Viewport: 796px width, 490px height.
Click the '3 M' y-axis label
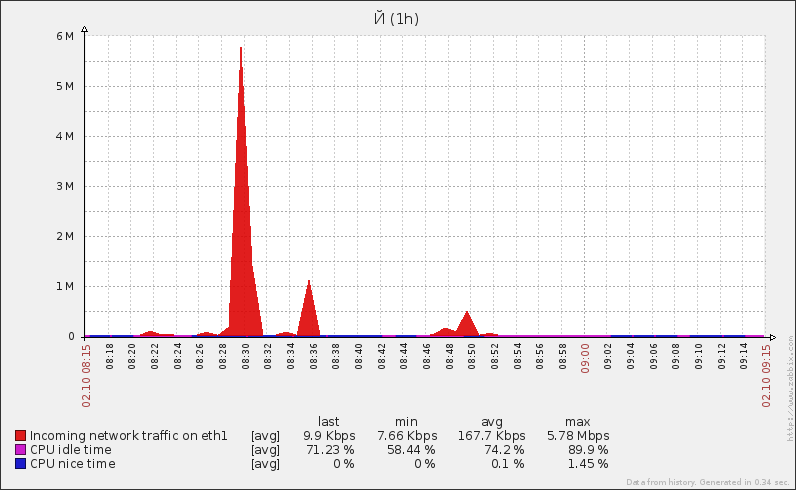point(65,186)
